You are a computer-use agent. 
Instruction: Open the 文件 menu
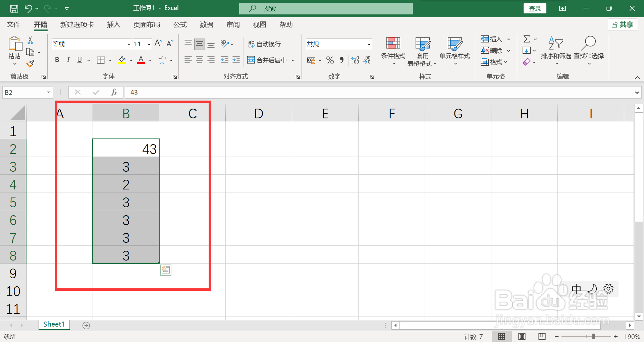tap(13, 24)
